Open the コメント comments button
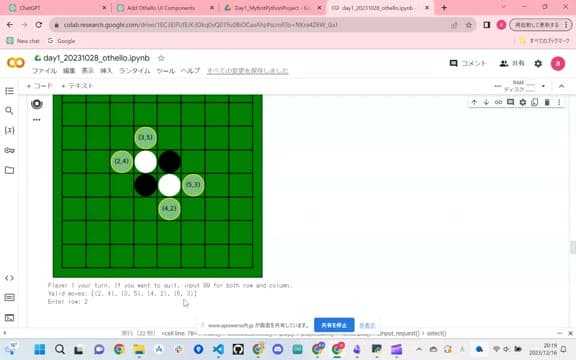Viewport: 576px width, 360px height. (468, 64)
